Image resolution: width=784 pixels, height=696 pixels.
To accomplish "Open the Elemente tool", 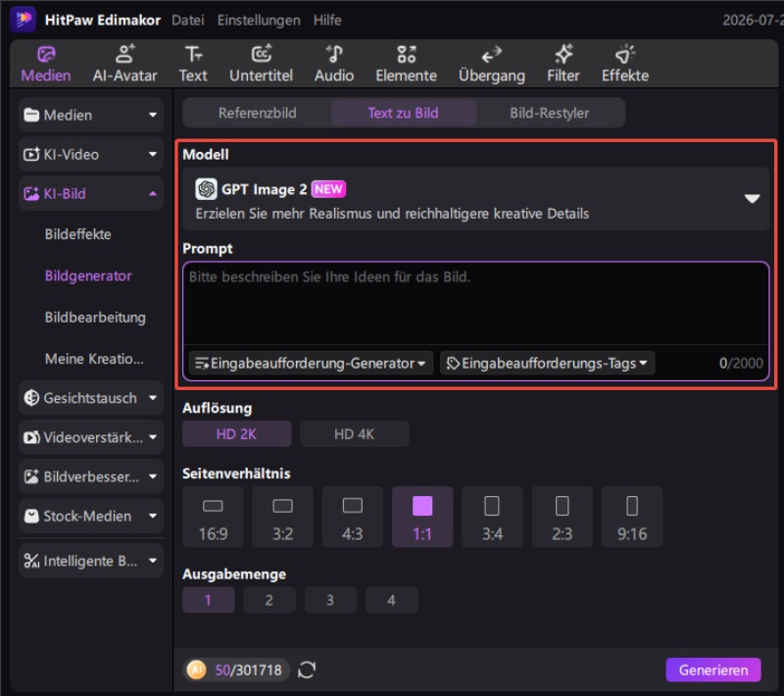I will point(406,64).
